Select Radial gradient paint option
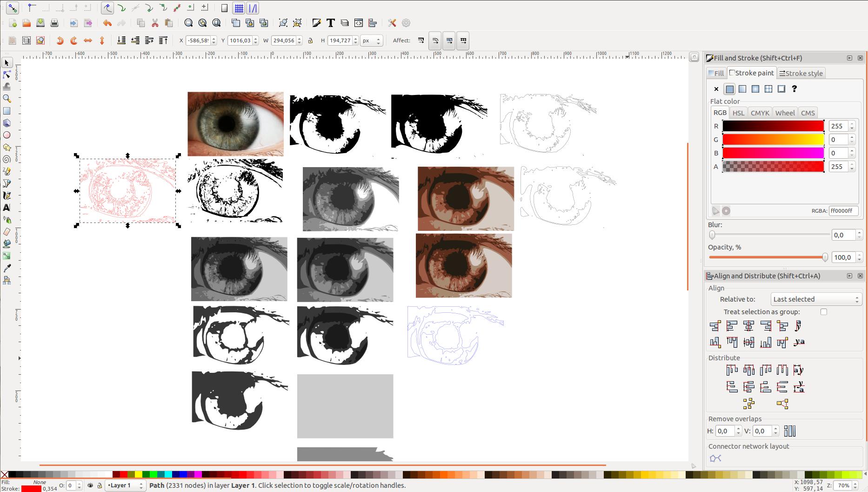 point(755,89)
